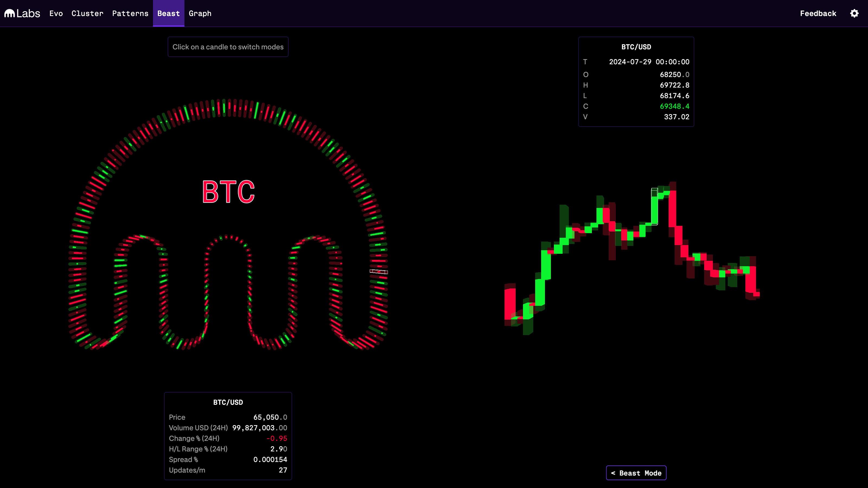Viewport: 868px width, 488px height.
Task: Select the Beast tab
Action: pos(168,14)
